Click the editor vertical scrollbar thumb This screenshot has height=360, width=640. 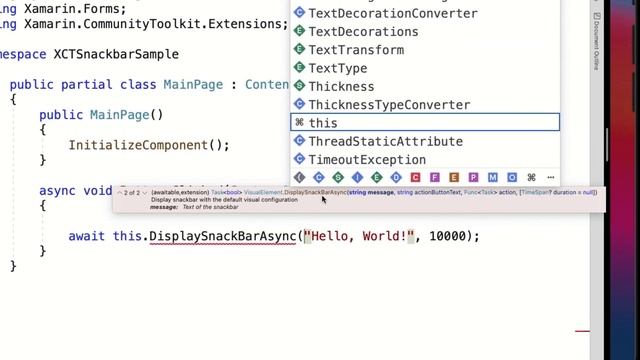608,145
